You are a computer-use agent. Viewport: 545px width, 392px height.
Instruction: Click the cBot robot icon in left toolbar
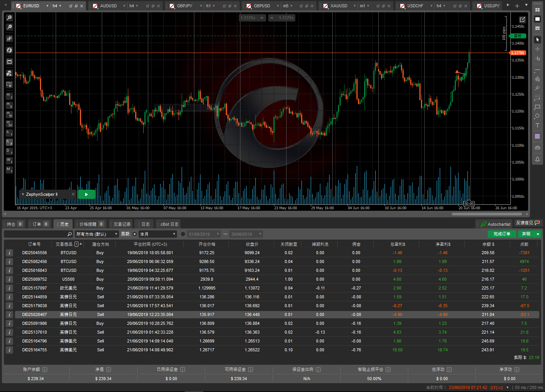(9, 61)
